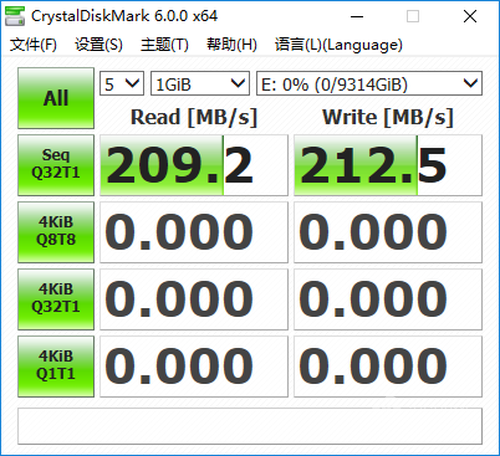Minimize the CrystalDiskMark window
The width and height of the screenshot is (500, 456).
(357, 16)
